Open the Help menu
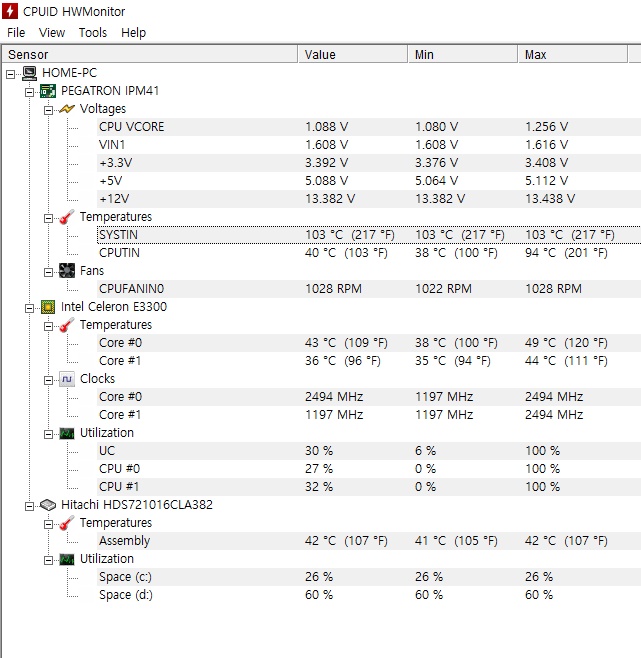 [133, 33]
